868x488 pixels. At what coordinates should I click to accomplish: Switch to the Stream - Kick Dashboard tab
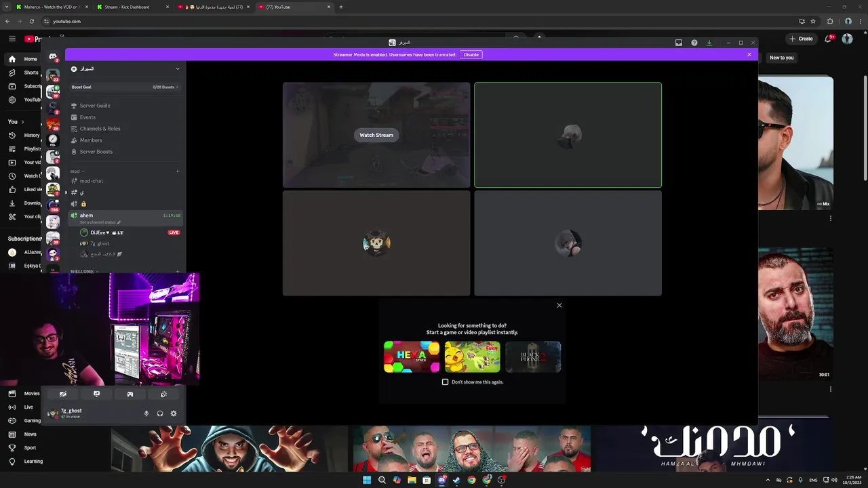tap(133, 7)
